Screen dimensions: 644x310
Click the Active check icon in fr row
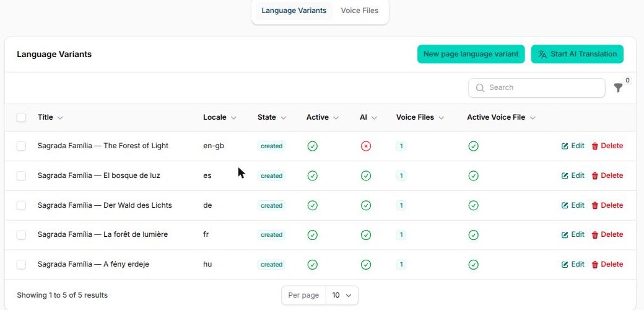click(x=313, y=235)
